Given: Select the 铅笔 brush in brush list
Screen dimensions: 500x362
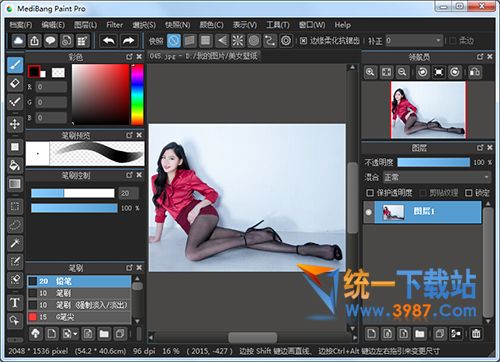Looking at the screenshot, I should pyautogui.click(x=79, y=281).
